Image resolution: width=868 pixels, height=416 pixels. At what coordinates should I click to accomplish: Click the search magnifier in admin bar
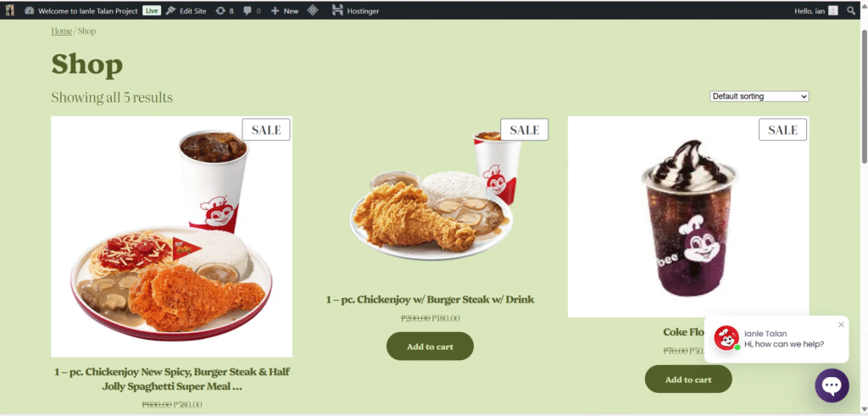[851, 10]
